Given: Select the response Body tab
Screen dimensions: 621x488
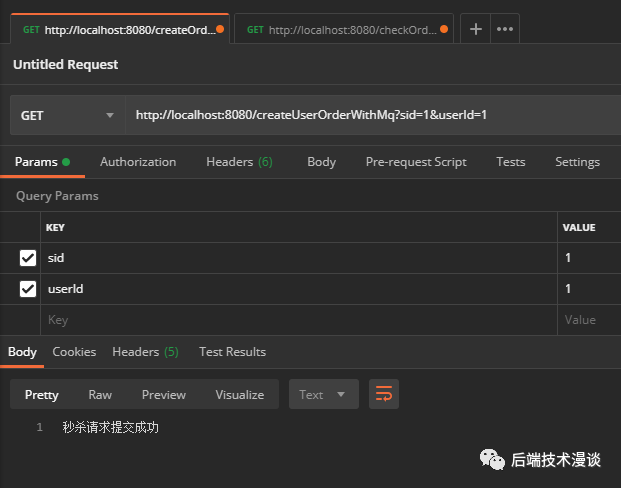Looking at the screenshot, I should [x=22, y=352].
